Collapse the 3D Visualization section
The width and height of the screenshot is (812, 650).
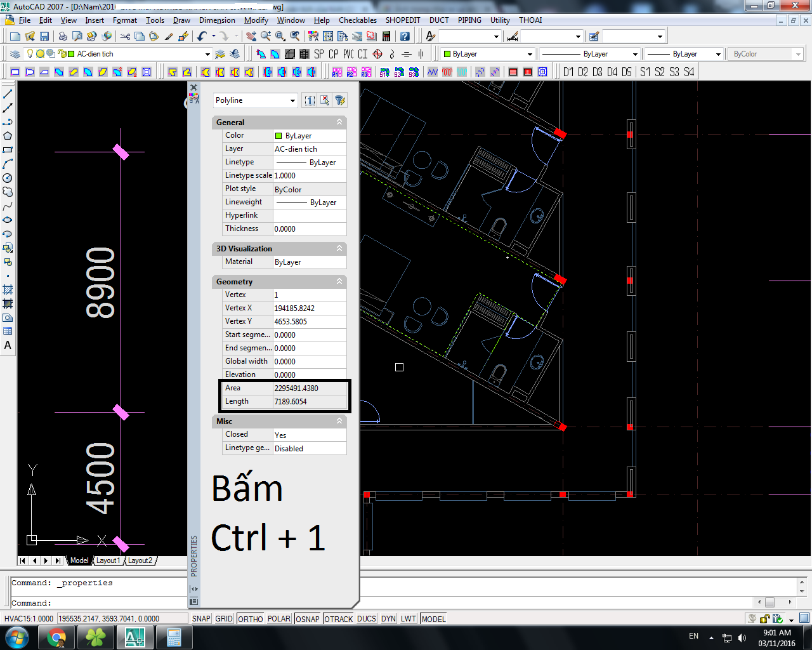[339, 248]
